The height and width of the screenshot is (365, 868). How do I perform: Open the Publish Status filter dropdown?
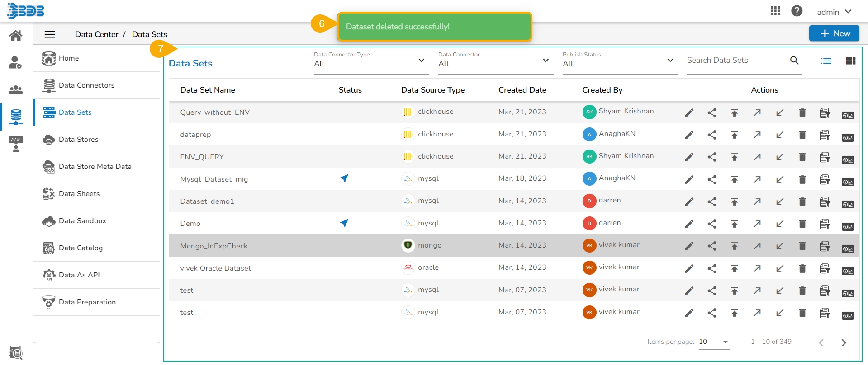pos(619,61)
